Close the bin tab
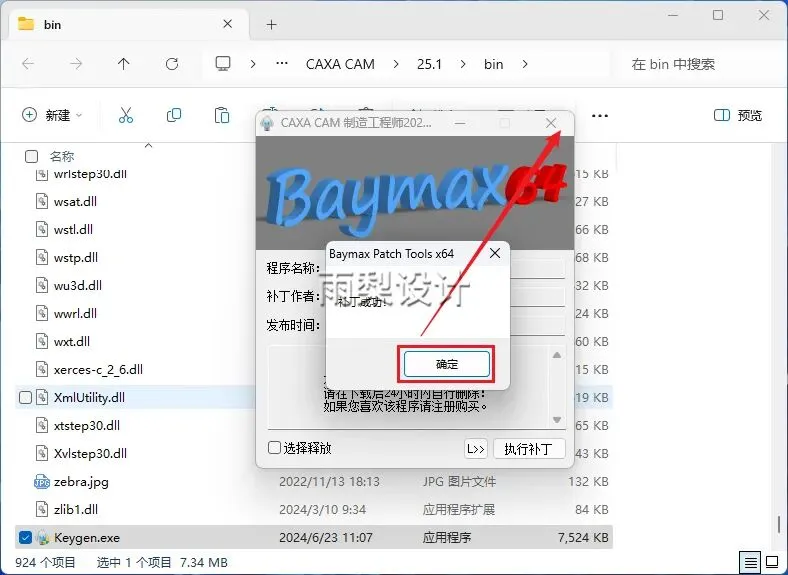Screen dimensions: 788x575 pos(227,24)
